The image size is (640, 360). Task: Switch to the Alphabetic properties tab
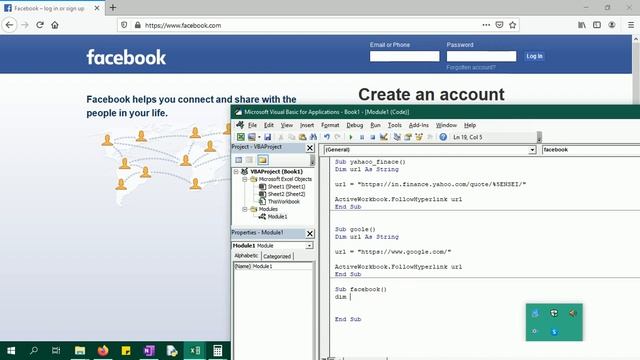246,256
